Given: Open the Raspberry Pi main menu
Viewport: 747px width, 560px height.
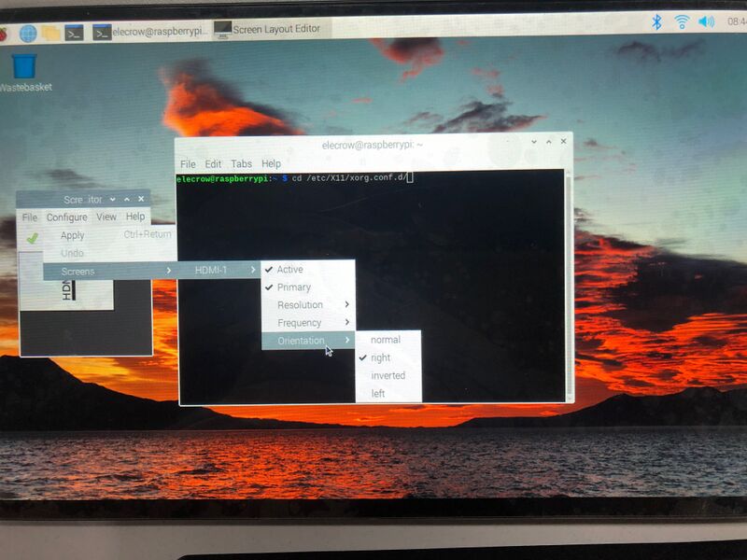Looking at the screenshot, I should coord(5,34).
